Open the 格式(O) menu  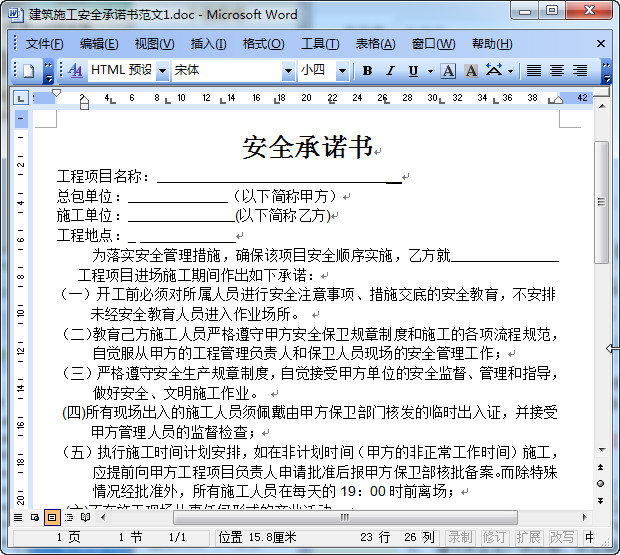(263, 43)
